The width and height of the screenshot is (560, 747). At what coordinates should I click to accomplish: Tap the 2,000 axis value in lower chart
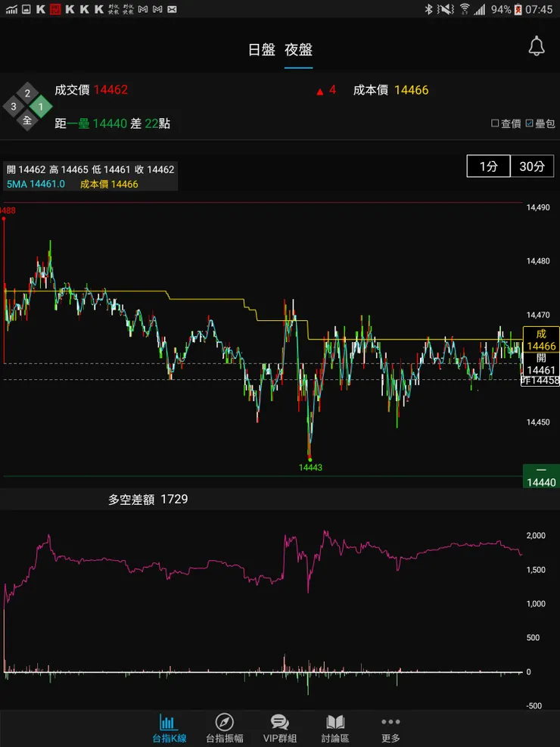536,536
